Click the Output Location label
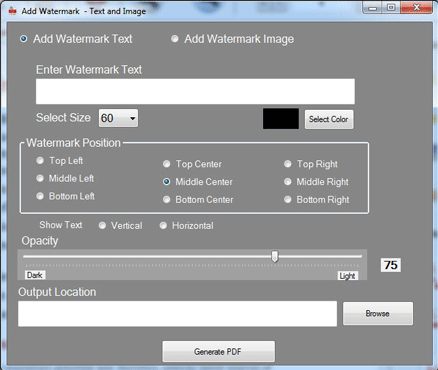Image resolution: width=438 pixels, height=370 pixels. (57, 292)
